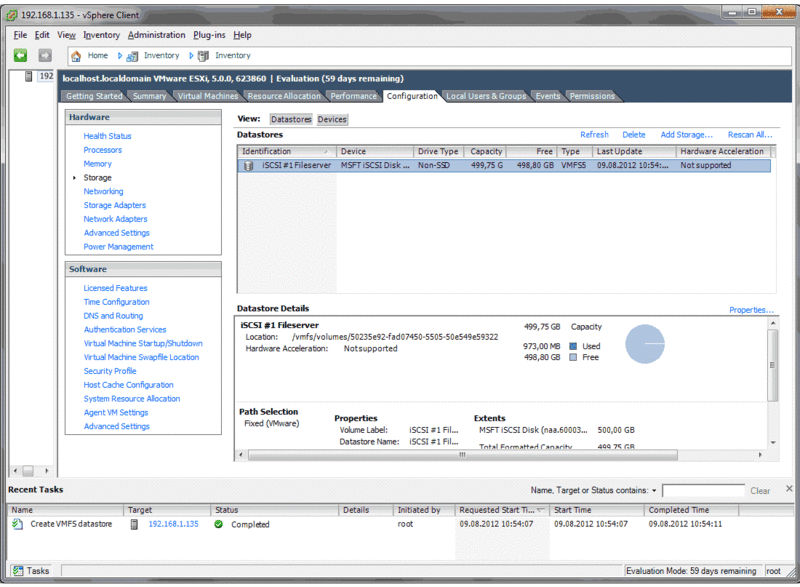
Task: Open Agent VM Settings link
Action: (116, 412)
